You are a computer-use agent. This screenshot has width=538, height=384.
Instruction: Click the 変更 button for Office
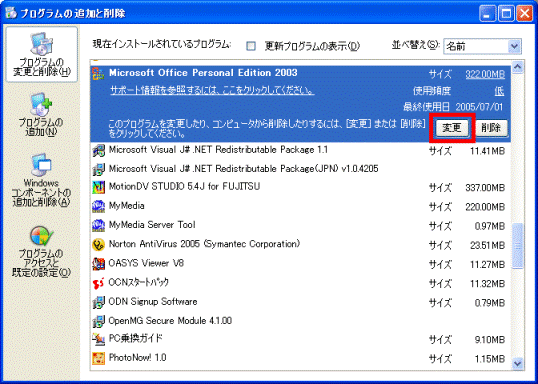pos(452,128)
